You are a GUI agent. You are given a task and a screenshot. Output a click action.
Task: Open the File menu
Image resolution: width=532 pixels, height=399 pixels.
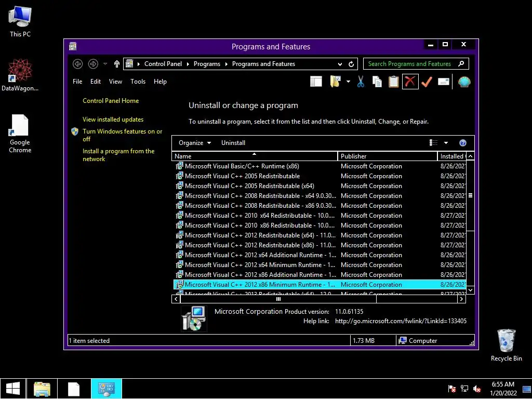click(x=77, y=82)
